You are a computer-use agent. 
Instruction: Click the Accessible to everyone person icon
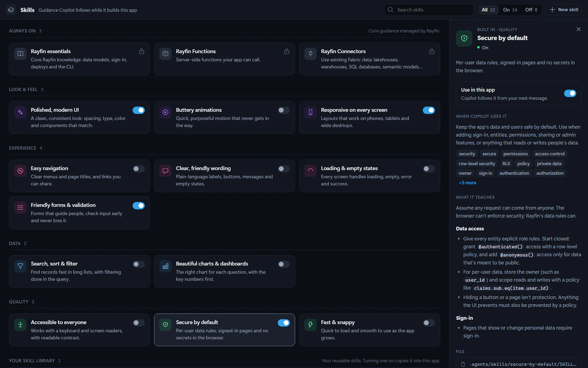coord(20,325)
